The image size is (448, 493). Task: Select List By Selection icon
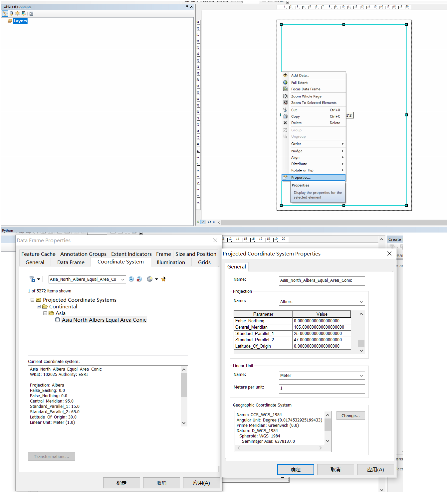[24, 14]
